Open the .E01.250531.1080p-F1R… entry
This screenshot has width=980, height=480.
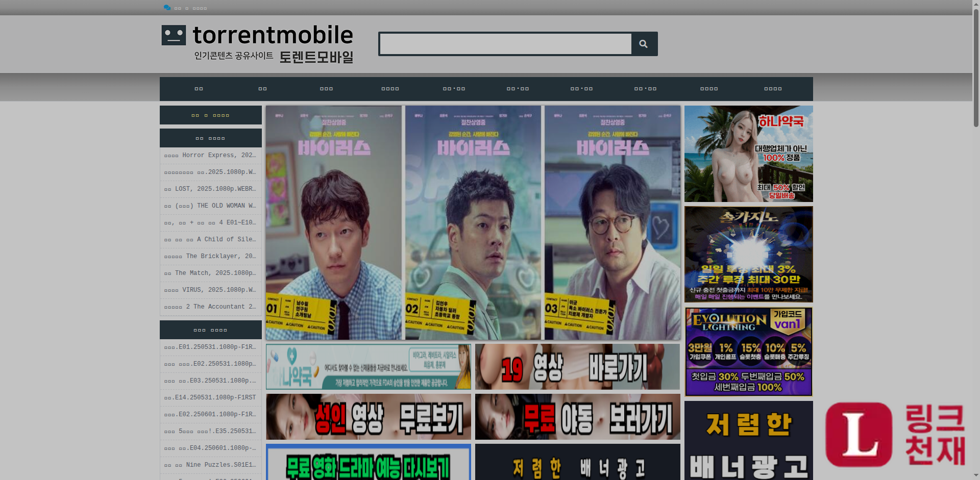coord(210,347)
